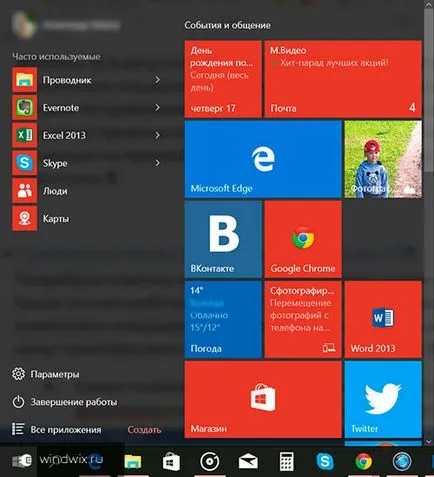The width and height of the screenshot is (434, 477).
Task: Expand the Excel 2013 jump list arrow
Action: pyautogui.click(x=157, y=135)
